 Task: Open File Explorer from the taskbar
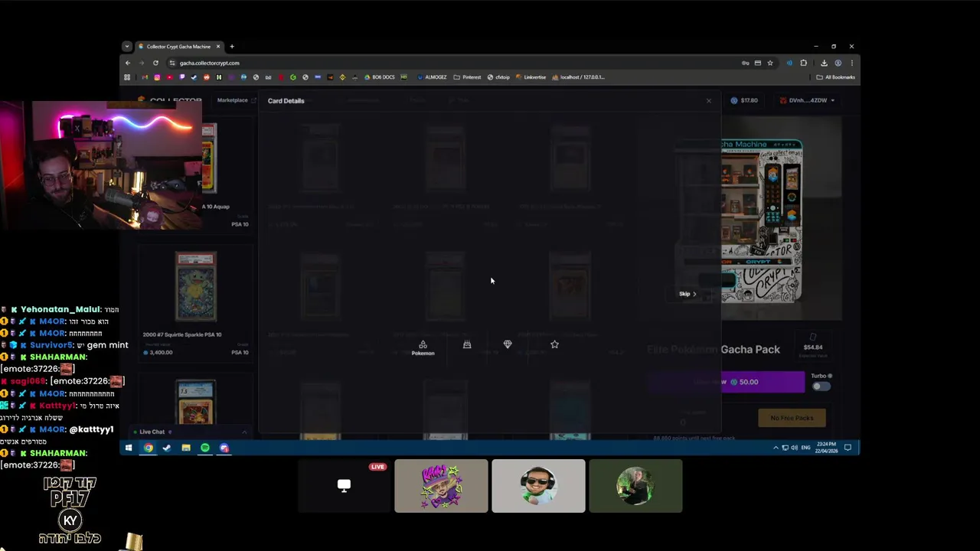click(186, 448)
